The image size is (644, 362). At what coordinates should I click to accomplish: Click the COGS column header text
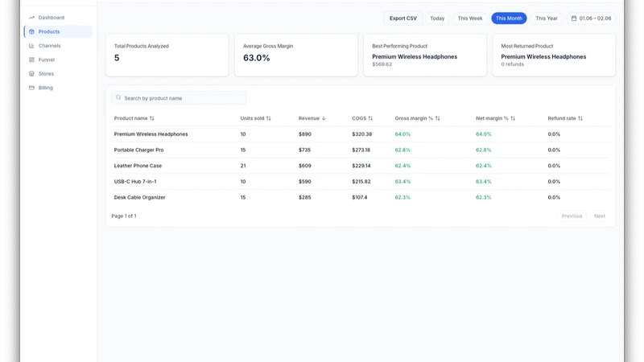pyautogui.click(x=359, y=118)
